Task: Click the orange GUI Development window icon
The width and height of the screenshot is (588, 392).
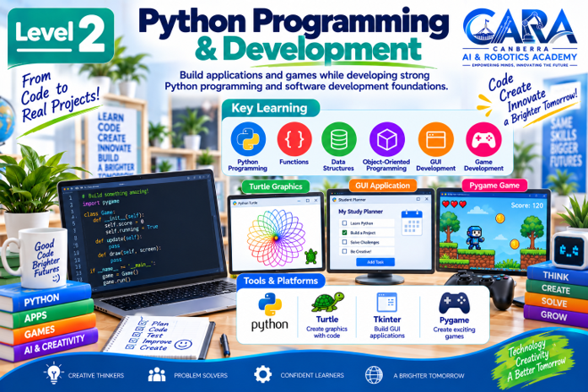Action: click(436, 139)
